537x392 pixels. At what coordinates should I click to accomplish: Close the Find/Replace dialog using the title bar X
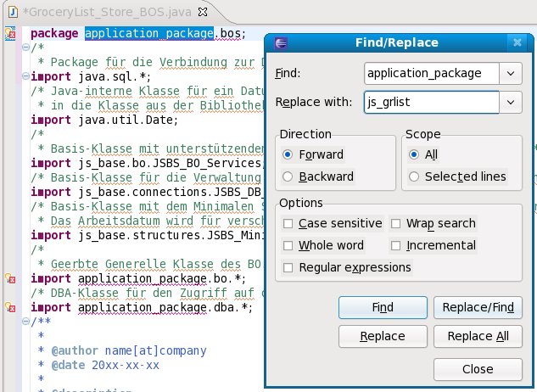pos(517,42)
